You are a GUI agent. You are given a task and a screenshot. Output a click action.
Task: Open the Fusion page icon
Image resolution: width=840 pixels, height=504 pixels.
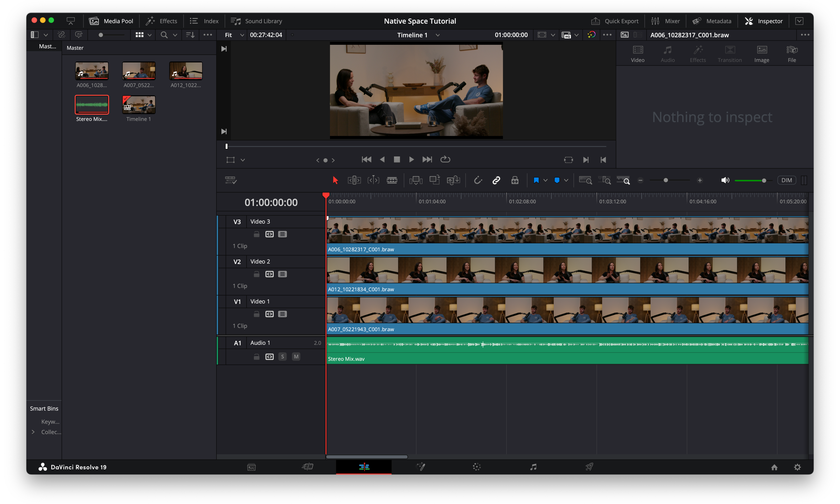(421, 467)
